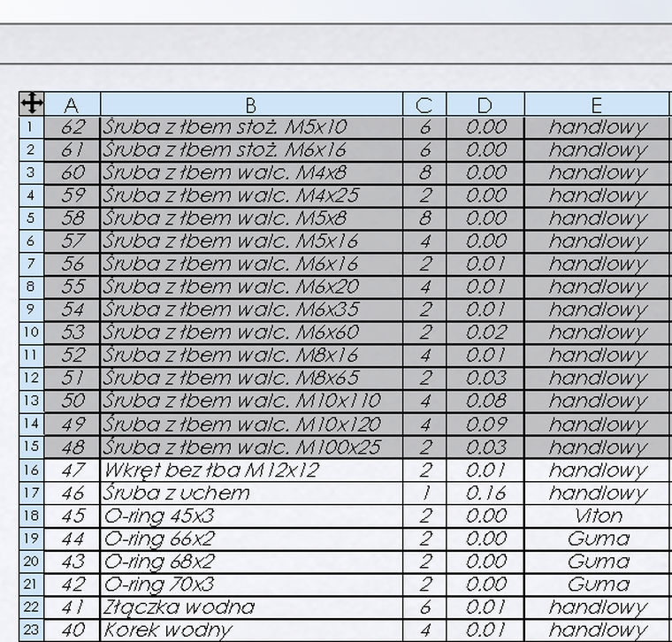Select column C header
This screenshot has width=672, height=642.
click(x=424, y=104)
